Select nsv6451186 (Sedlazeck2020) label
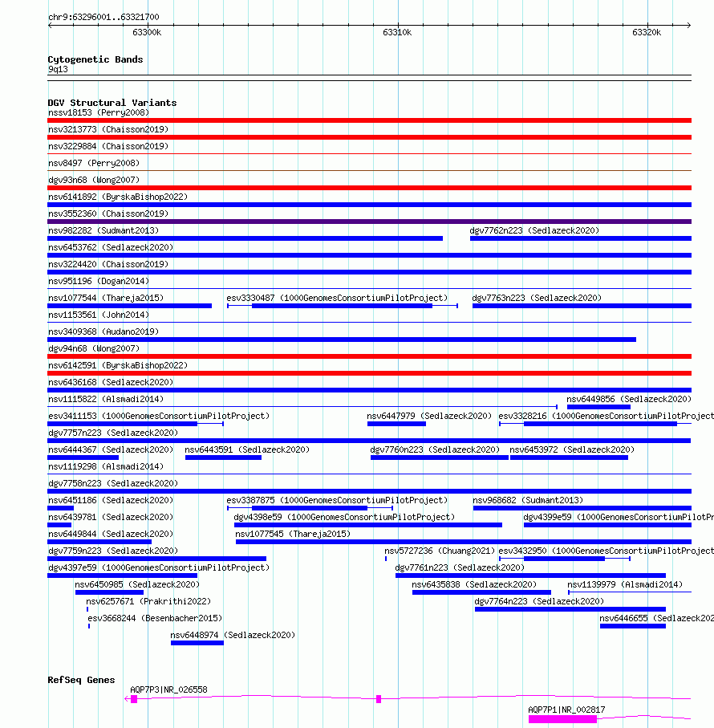Screen dimensions: 714x728 pos(111,501)
